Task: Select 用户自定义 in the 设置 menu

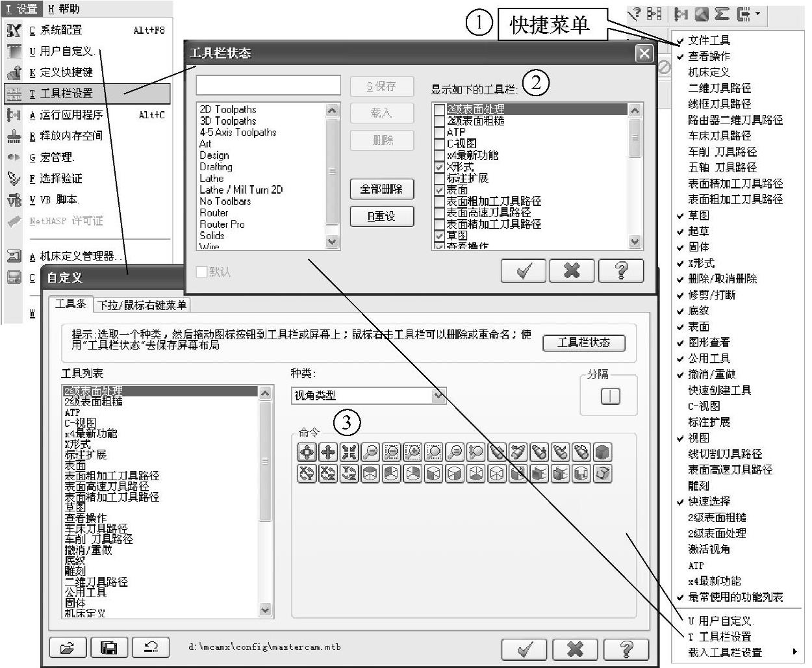Action: pos(87,51)
